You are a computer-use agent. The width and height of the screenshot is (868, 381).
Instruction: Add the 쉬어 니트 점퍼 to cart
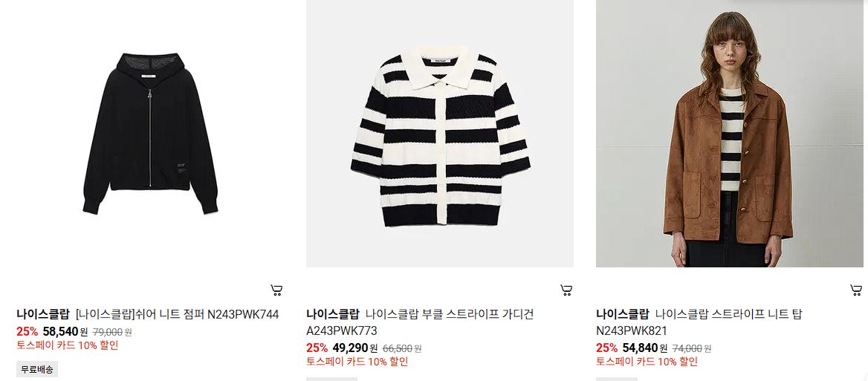tap(276, 290)
